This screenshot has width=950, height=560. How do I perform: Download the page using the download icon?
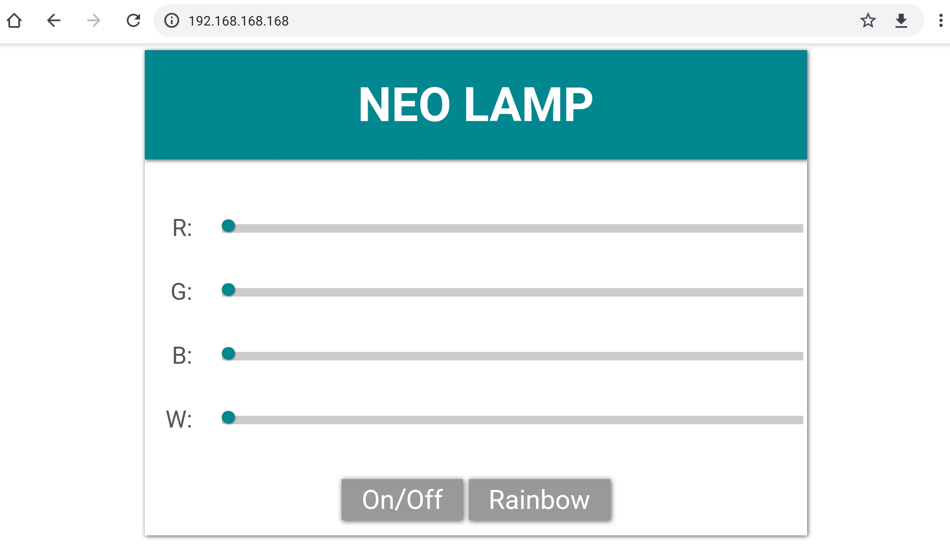[901, 20]
